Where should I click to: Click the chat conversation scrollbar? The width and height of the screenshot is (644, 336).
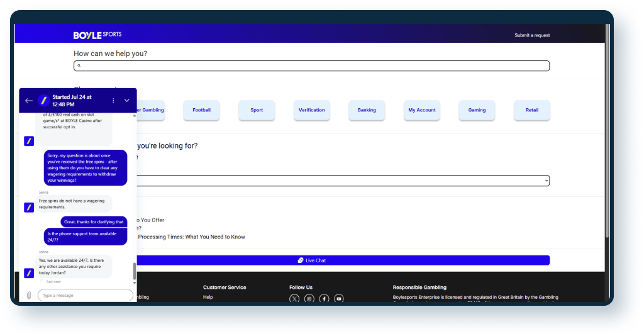point(134,271)
